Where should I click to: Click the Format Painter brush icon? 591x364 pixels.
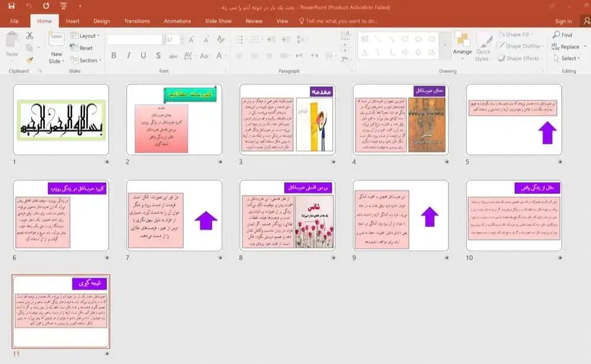(30, 60)
